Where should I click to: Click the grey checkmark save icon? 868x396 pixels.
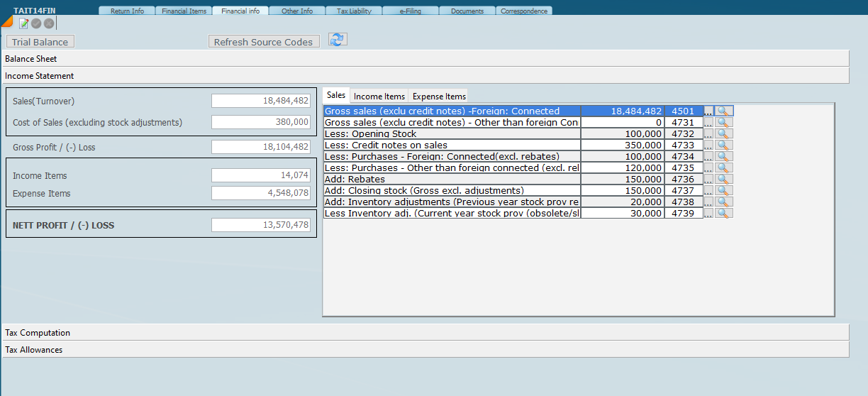pyautogui.click(x=36, y=23)
